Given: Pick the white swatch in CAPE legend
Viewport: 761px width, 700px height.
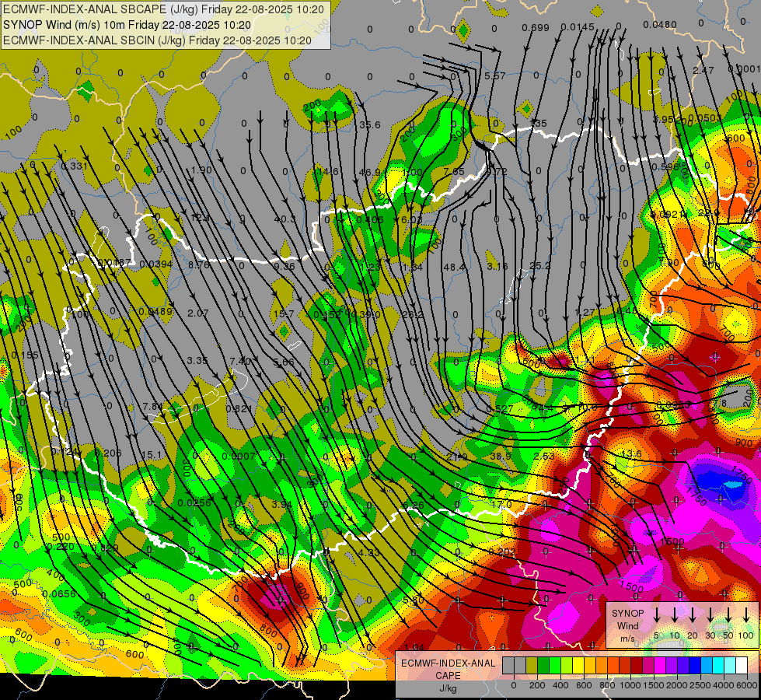Looking at the screenshot, I should [742, 665].
